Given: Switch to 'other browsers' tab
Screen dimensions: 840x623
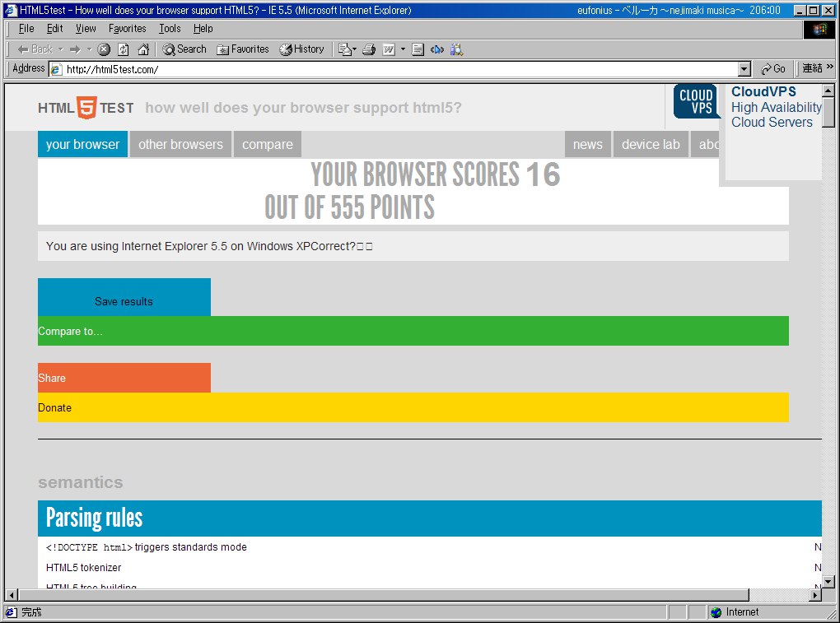Looking at the screenshot, I should pyautogui.click(x=180, y=145).
